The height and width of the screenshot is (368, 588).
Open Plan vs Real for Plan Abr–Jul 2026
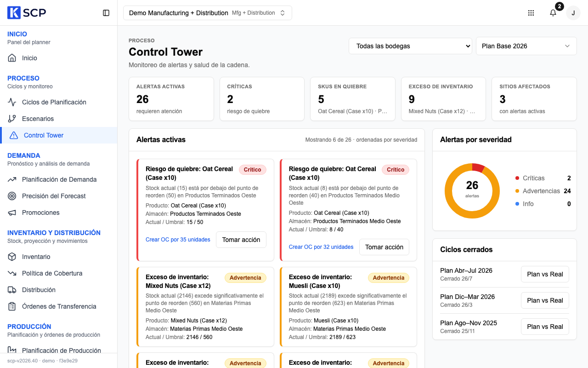[x=545, y=274]
